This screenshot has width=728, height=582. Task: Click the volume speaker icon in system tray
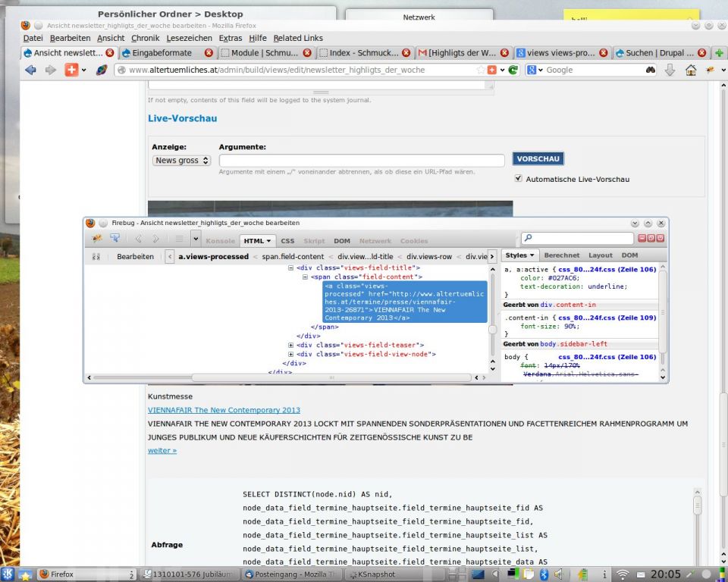point(559,574)
